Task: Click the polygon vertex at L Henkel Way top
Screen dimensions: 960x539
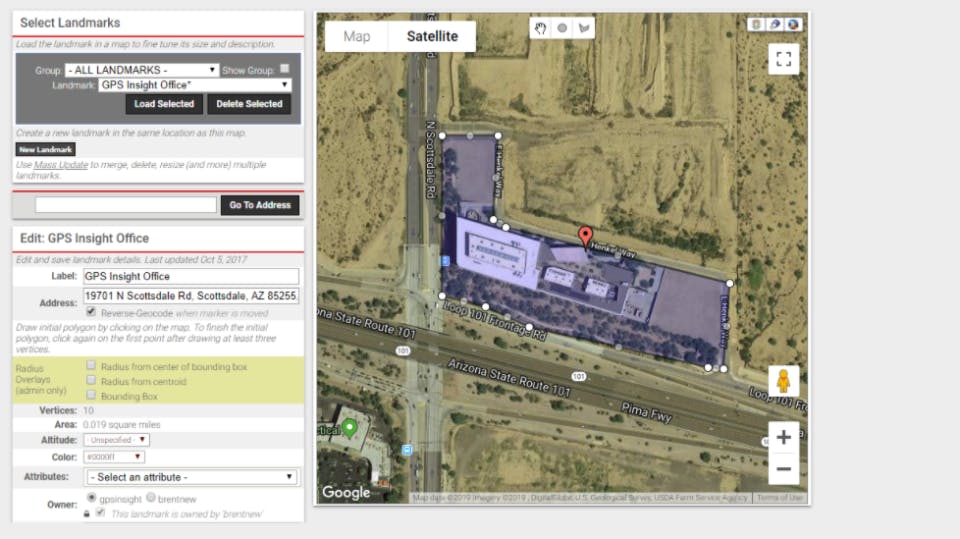Action: [x=730, y=284]
